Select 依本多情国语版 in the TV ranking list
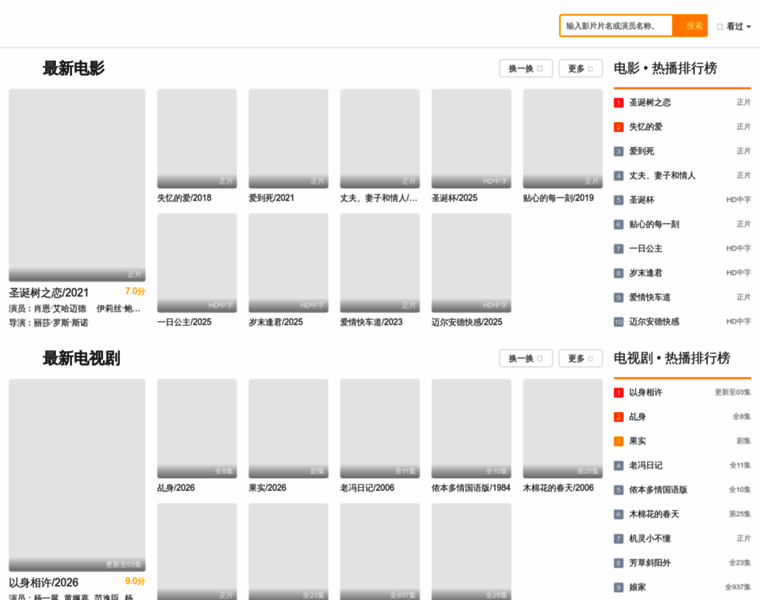The height and width of the screenshot is (600, 760). click(x=682, y=489)
